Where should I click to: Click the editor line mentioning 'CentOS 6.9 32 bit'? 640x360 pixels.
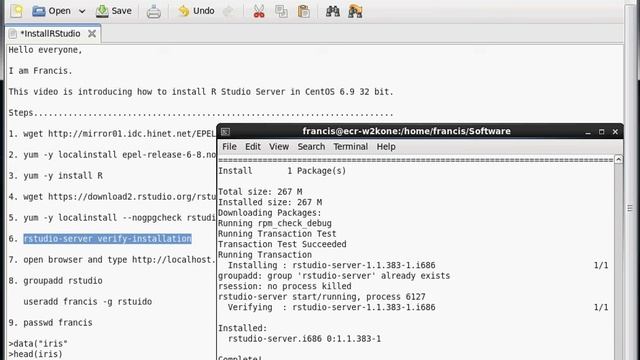(201, 91)
